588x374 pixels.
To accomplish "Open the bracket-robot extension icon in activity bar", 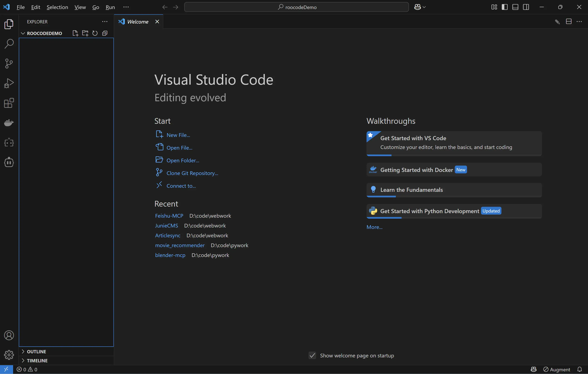I will click(9, 142).
